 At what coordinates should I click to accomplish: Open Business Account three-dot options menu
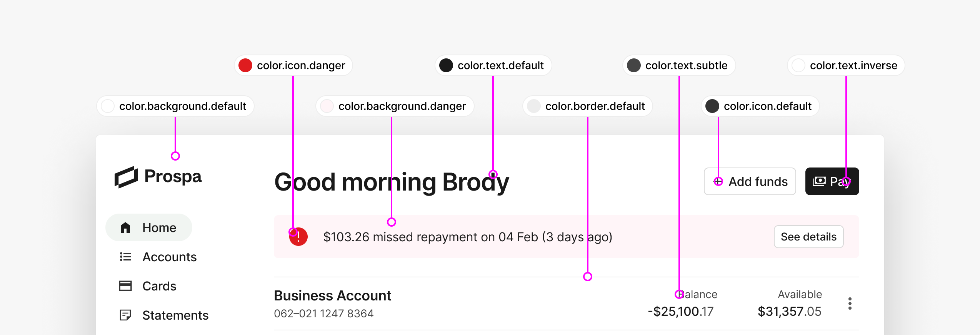(x=850, y=303)
